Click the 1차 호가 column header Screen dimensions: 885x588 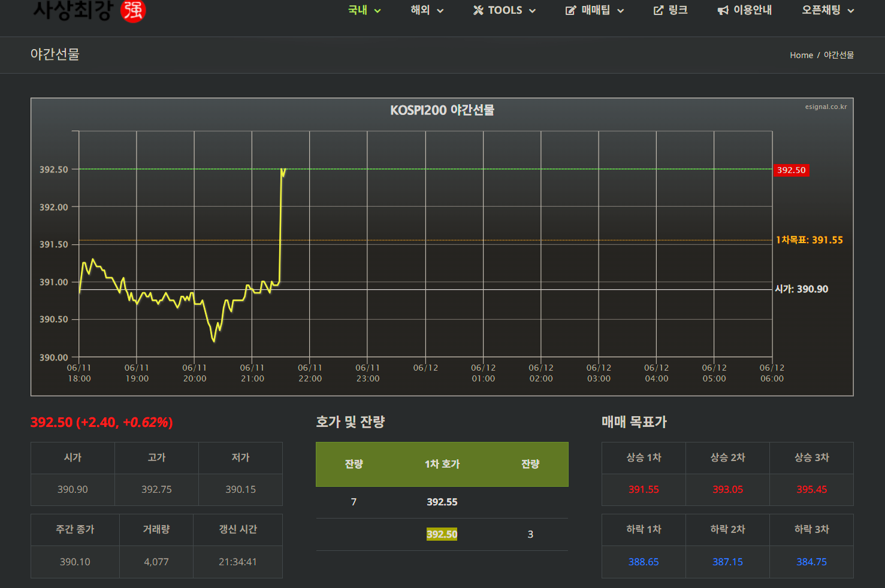pos(442,464)
